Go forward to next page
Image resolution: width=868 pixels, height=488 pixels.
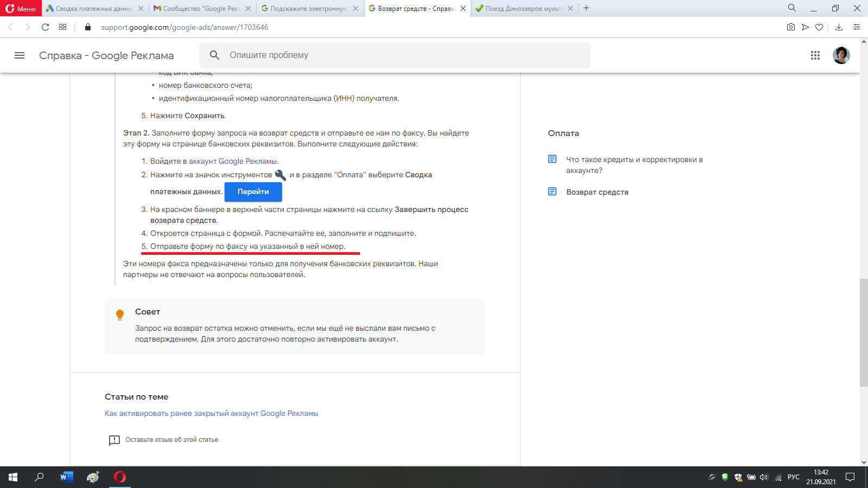28,27
